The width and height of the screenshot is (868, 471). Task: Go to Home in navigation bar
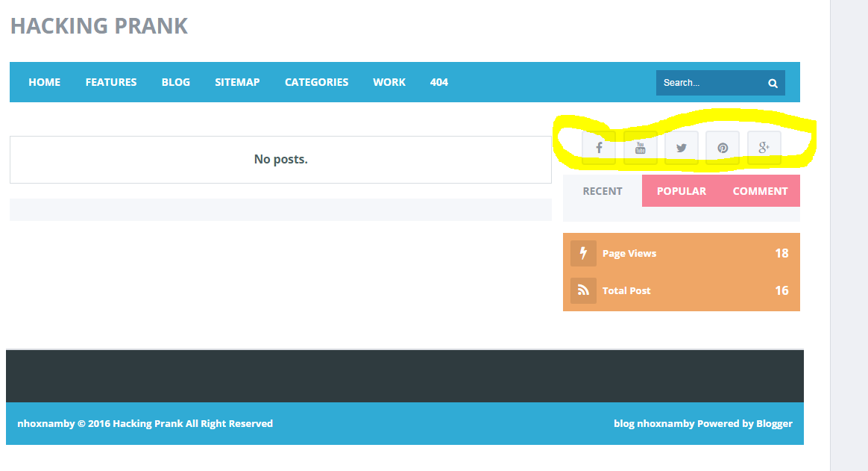tap(44, 82)
